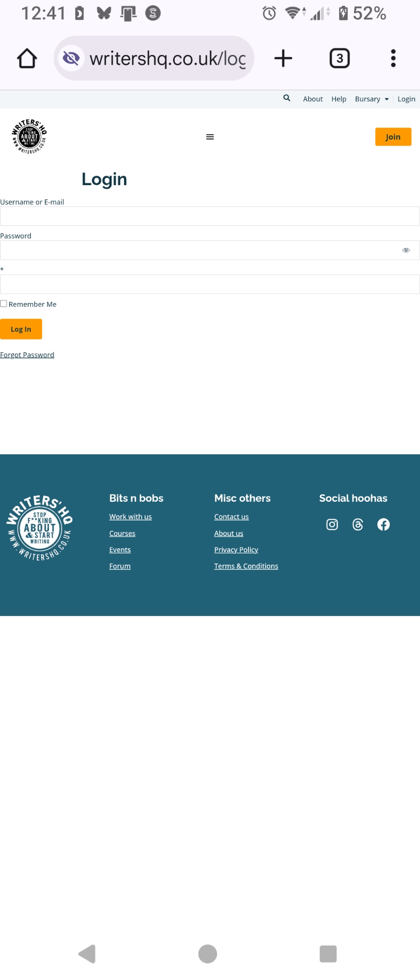This screenshot has height=980, width=420.
Task: Click the search magnifier icon
Action: pos(287,98)
